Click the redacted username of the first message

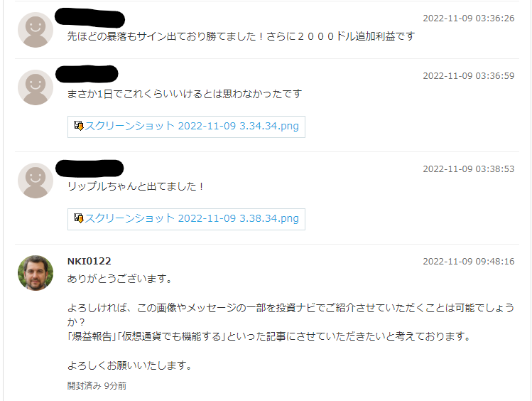90,18
